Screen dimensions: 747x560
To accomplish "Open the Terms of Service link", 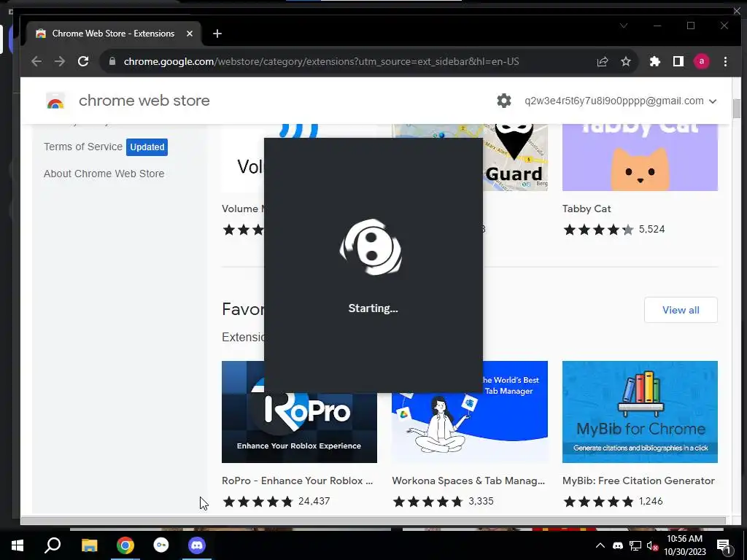I will pyautogui.click(x=83, y=147).
